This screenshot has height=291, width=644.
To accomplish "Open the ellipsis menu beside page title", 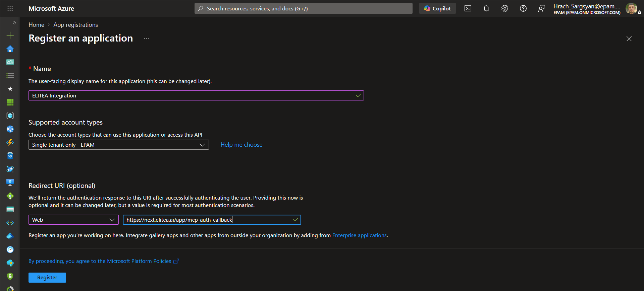I will click(146, 39).
